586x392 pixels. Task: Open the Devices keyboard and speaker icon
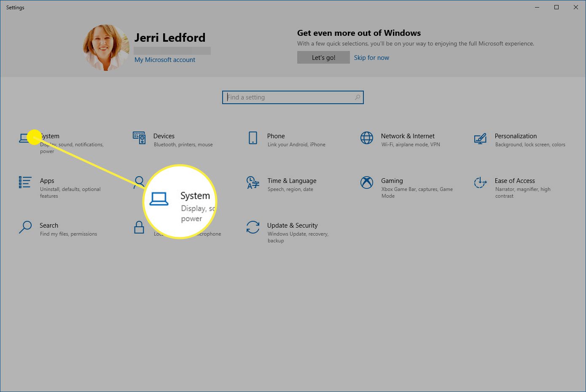(139, 138)
